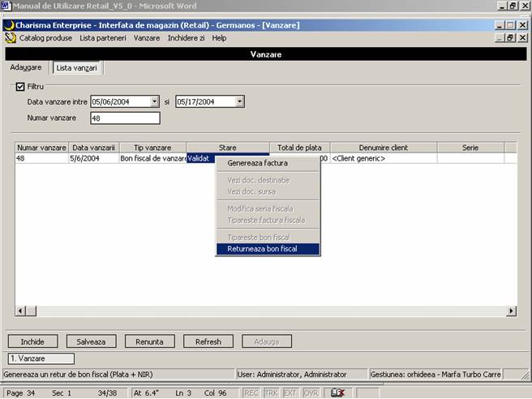This screenshot has width=532, height=399.
Task: Click the Numar vanzare input field
Action: (125, 118)
